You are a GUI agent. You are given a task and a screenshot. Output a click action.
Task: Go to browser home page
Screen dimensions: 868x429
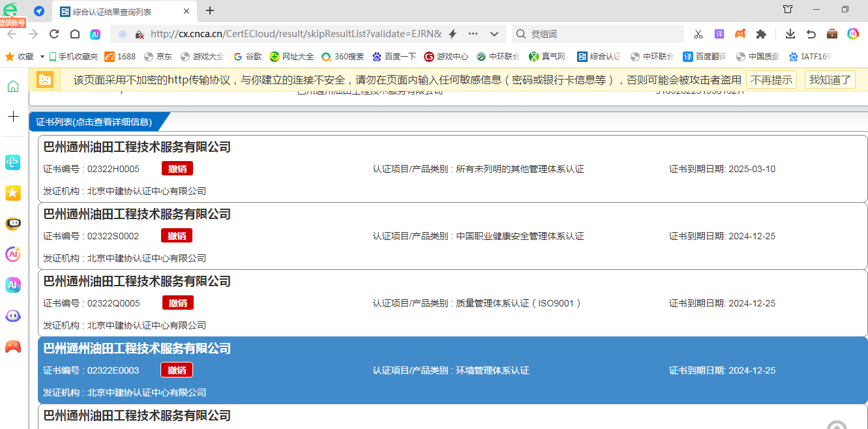point(75,34)
